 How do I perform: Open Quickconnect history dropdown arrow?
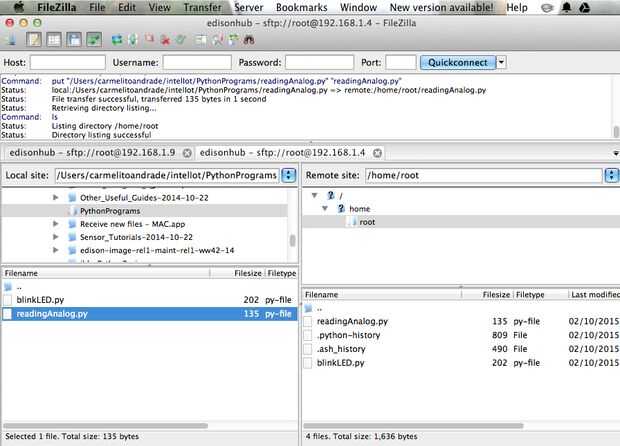click(x=501, y=62)
